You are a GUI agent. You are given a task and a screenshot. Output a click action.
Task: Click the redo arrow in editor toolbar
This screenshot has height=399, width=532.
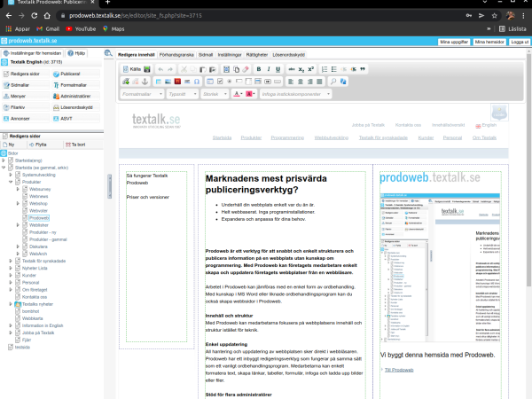click(x=170, y=69)
